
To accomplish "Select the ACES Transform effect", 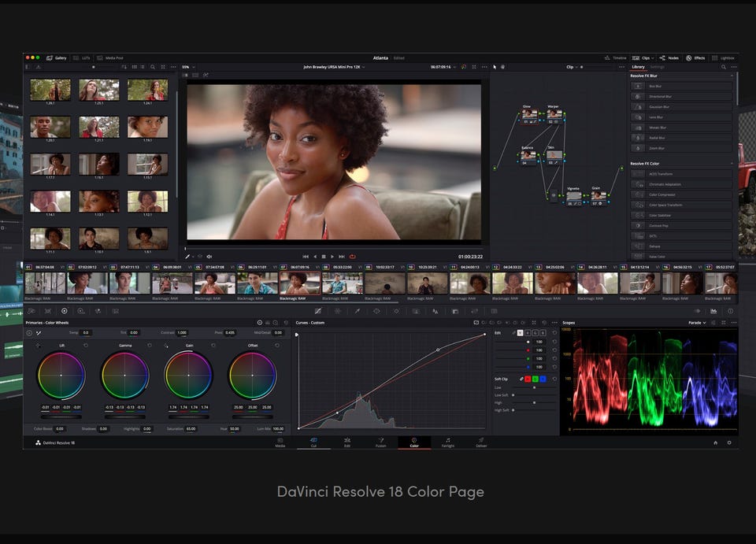I will [x=681, y=173].
